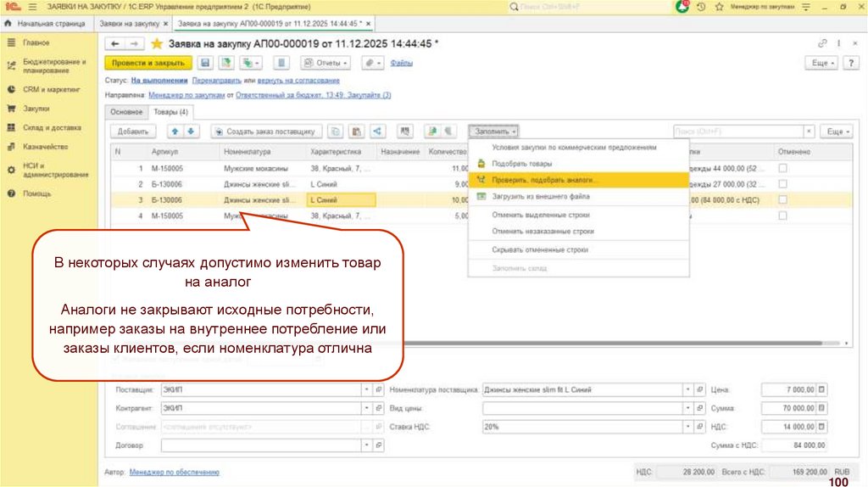This screenshot has height=487, width=868.
Task: Toggle Отменено checkbox for fourth row
Action: [x=782, y=216]
